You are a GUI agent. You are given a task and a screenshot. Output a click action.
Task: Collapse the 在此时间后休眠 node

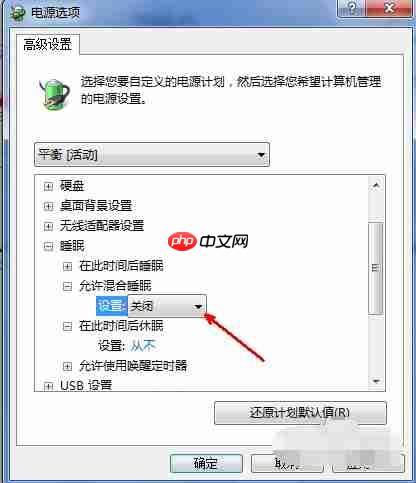tap(67, 326)
